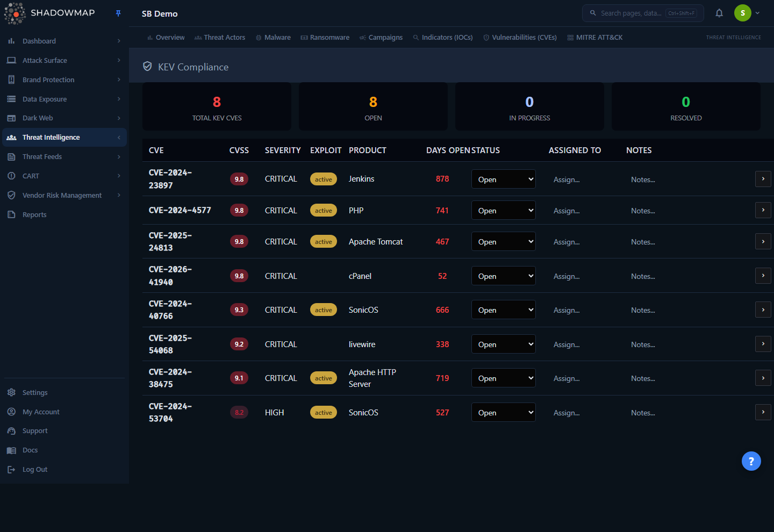Pin the sidebar with the pin icon
The height and width of the screenshot is (532, 774).
(x=118, y=13)
